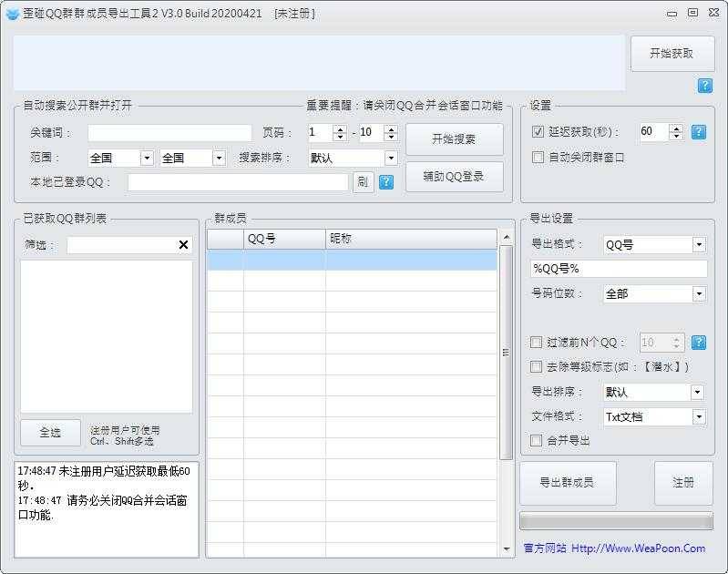Enable 自动关闭群窗口 checkbox
The width and height of the screenshot is (728, 574).
click(x=538, y=157)
